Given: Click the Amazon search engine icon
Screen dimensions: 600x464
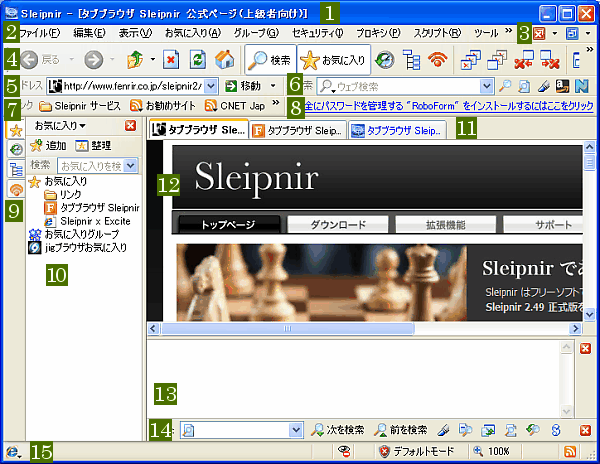Looking at the screenshot, I should pos(562,86).
